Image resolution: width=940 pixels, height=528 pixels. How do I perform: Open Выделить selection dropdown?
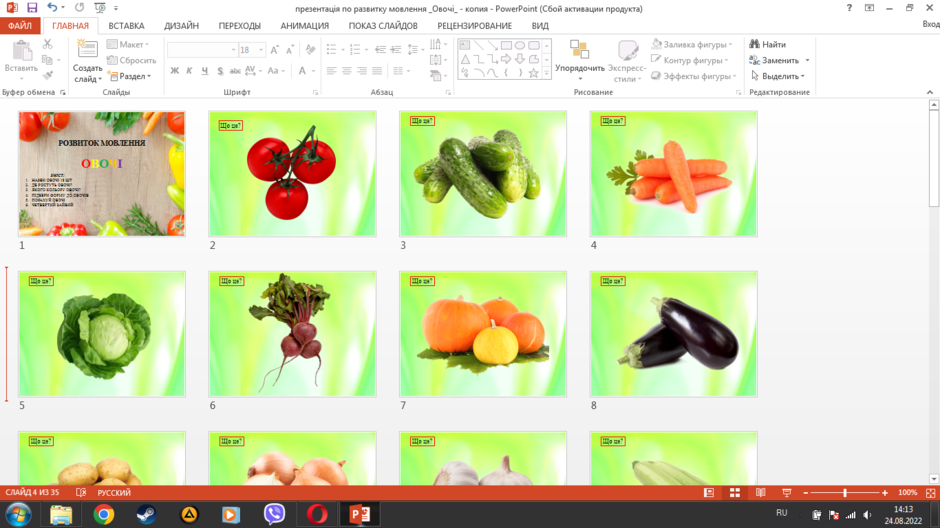[778, 76]
